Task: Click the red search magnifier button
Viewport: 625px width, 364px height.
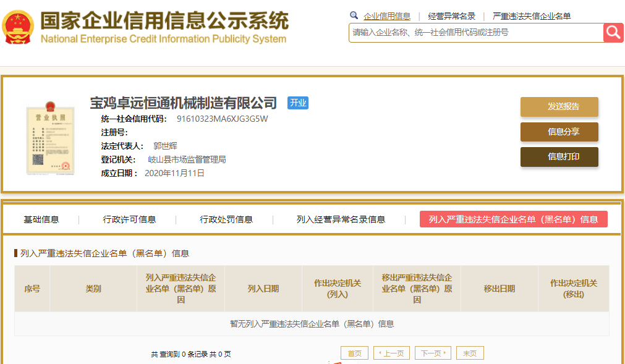Action: click(613, 33)
